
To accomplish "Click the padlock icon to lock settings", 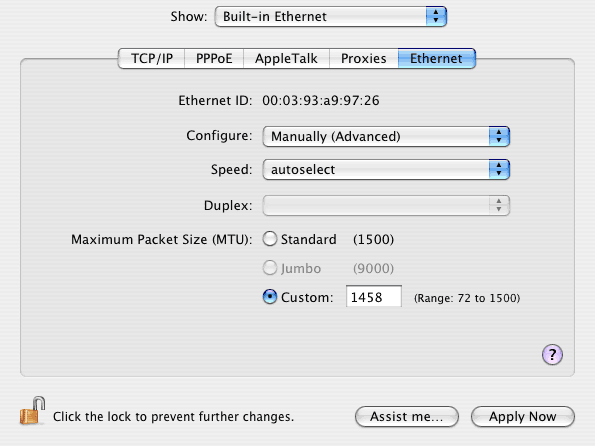I will 33,411.
